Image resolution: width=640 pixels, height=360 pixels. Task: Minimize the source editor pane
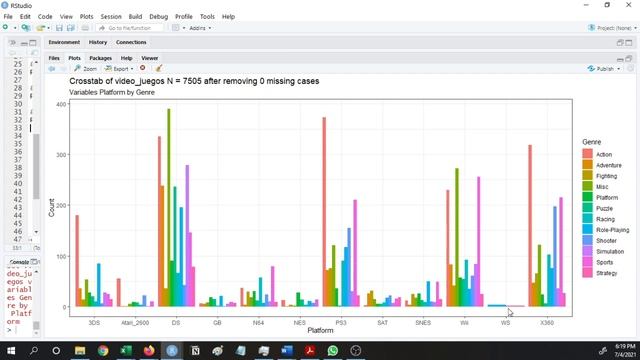pyautogui.click(x=24, y=43)
